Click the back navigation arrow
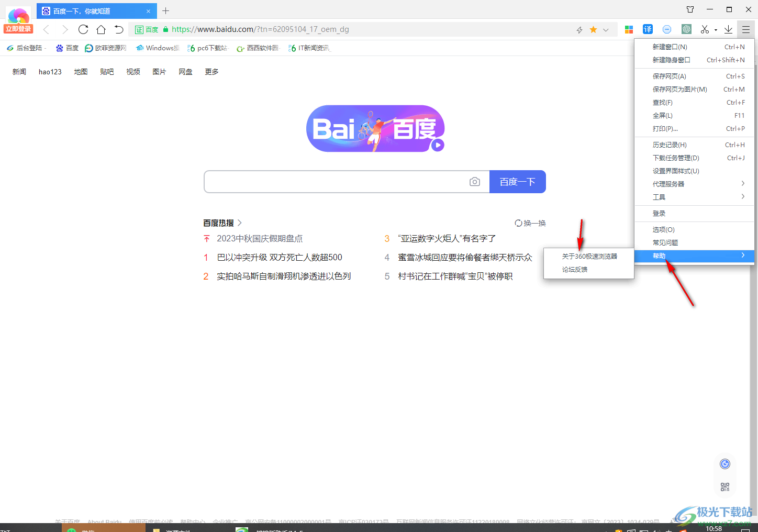The height and width of the screenshot is (532, 758). (x=46, y=29)
